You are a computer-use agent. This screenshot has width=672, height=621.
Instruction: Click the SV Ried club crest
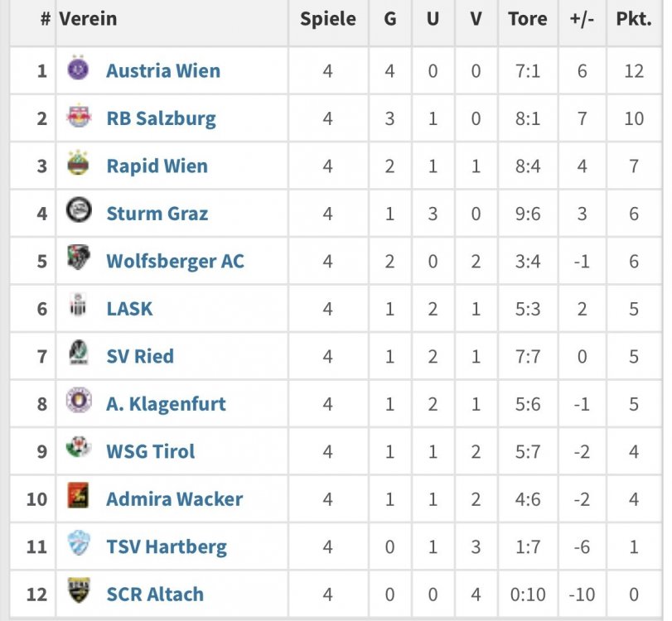(x=79, y=352)
